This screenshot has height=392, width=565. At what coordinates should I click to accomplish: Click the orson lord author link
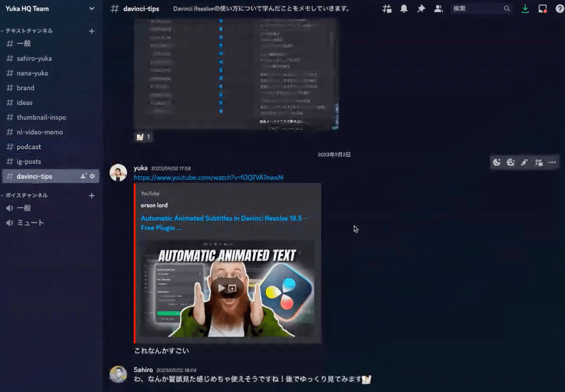[154, 205]
